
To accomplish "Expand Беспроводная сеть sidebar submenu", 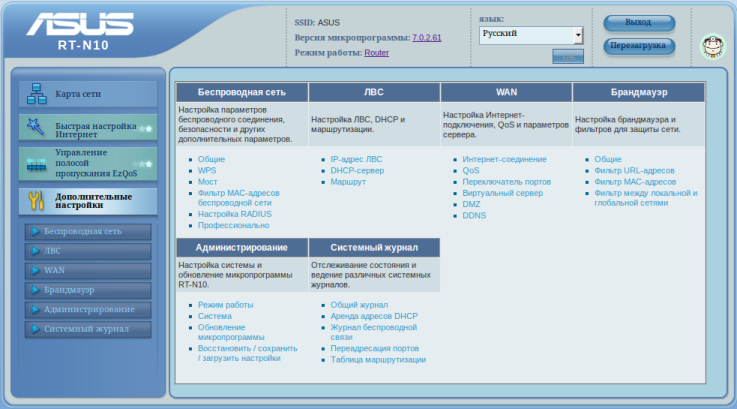I will (88, 231).
